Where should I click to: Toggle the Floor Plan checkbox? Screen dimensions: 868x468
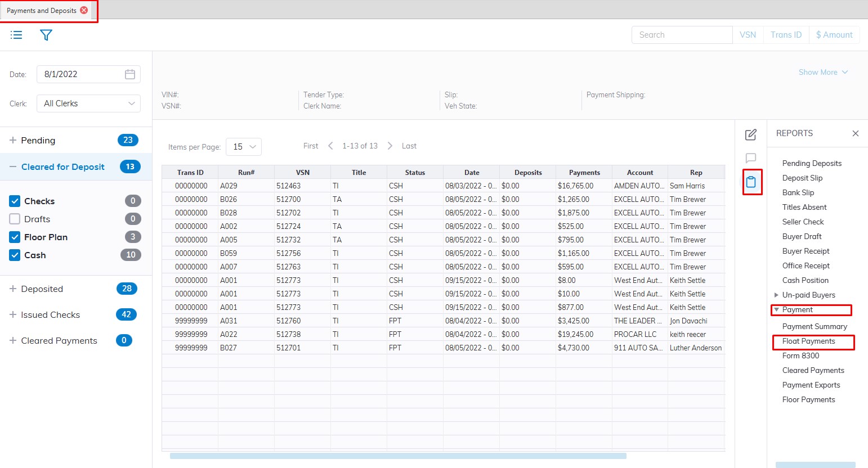click(15, 237)
